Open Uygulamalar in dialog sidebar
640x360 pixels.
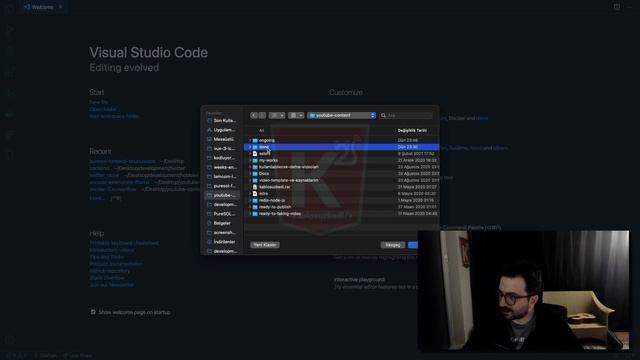coord(222,130)
